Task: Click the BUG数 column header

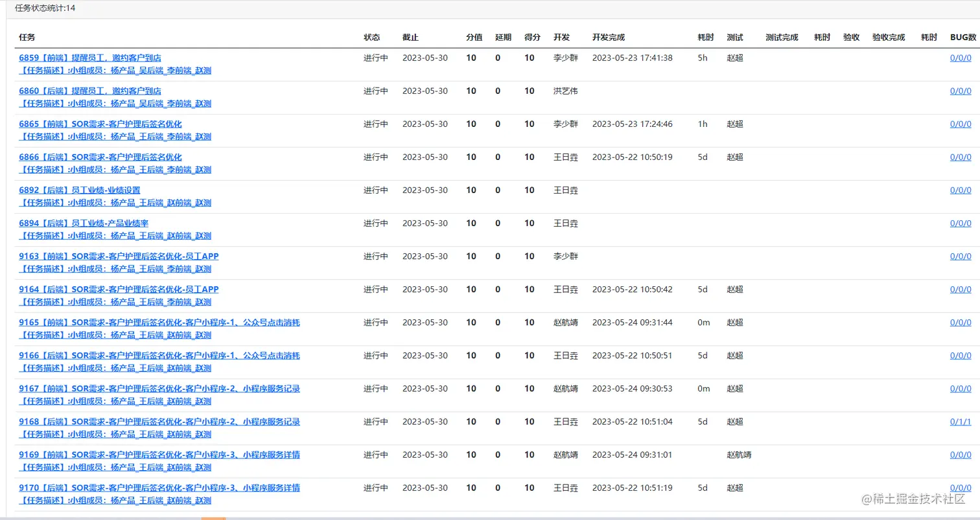Action: coord(963,38)
